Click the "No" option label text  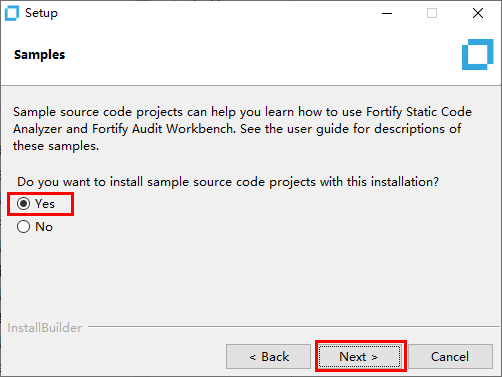pyautogui.click(x=44, y=227)
